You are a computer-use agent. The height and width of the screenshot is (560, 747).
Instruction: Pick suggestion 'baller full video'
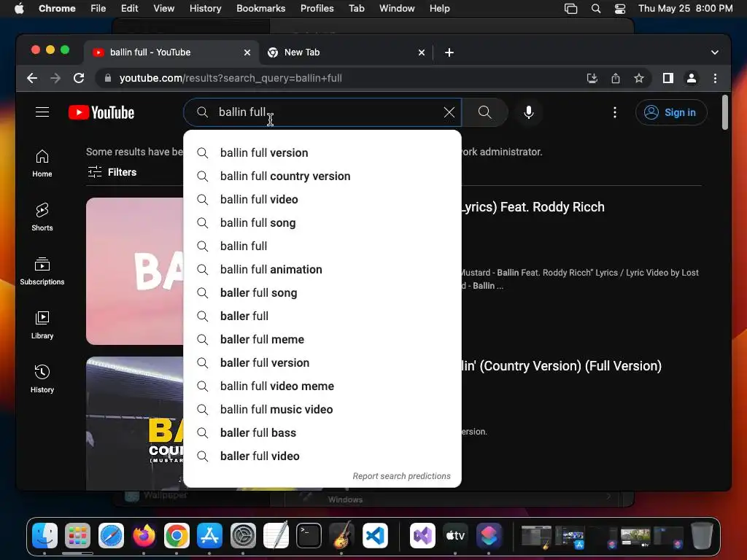pyautogui.click(x=322, y=456)
